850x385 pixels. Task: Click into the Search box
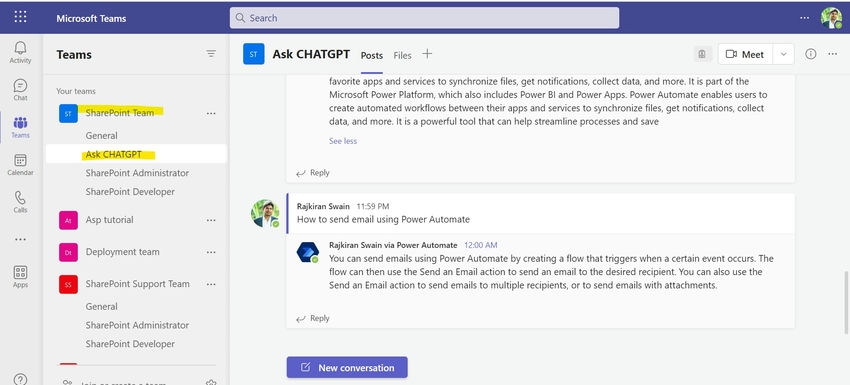424,18
